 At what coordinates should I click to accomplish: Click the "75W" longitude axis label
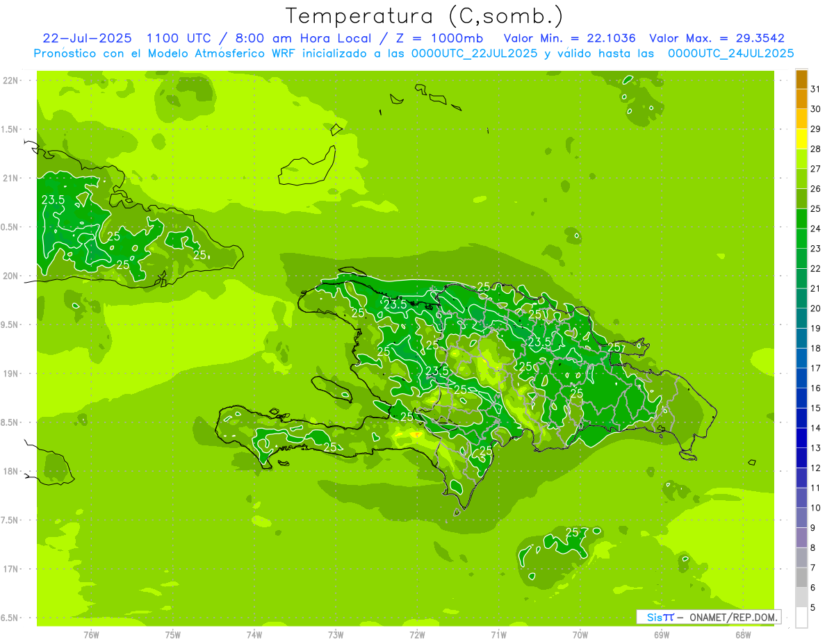click(173, 635)
